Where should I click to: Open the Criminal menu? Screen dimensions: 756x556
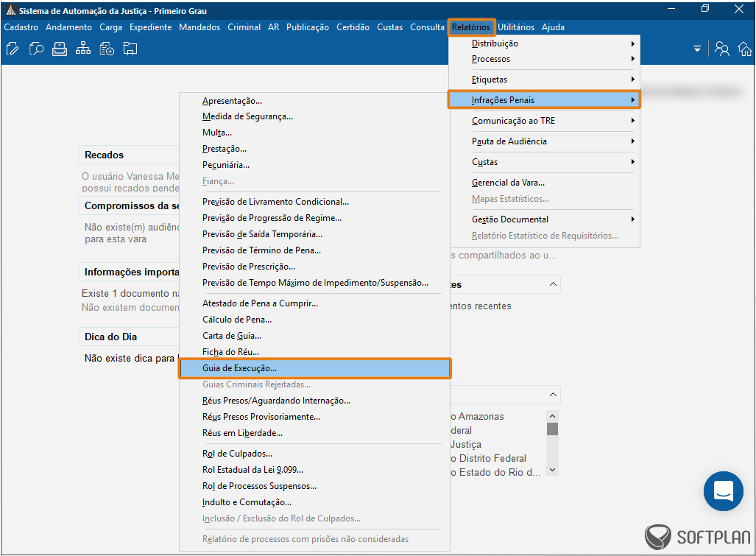244,27
